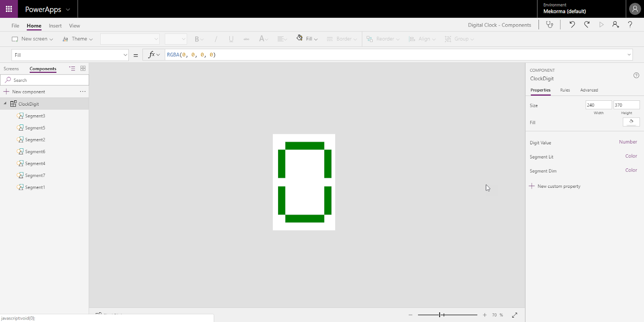Click the Fill color swatch in properties
This screenshot has width=644, height=322.
pos(631,122)
